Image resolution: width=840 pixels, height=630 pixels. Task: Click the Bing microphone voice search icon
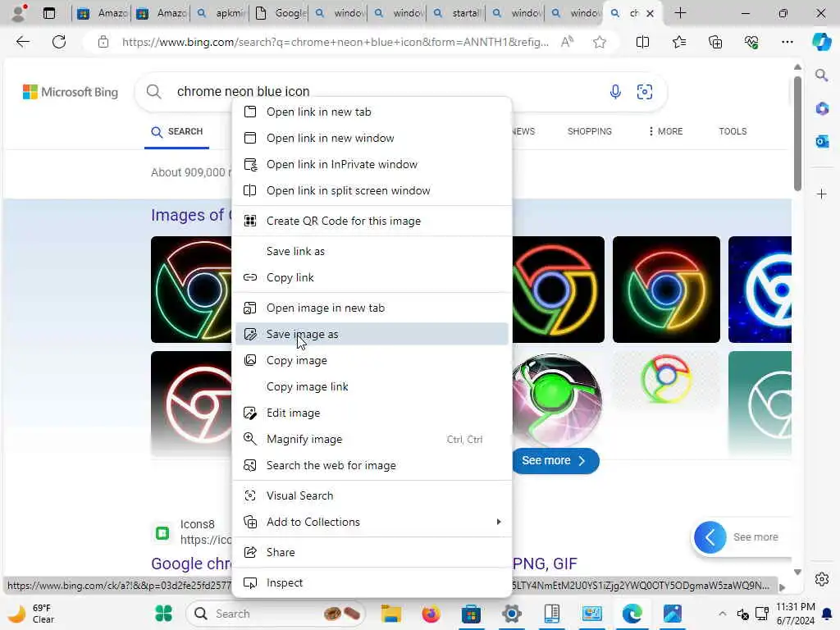click(615, 92)
